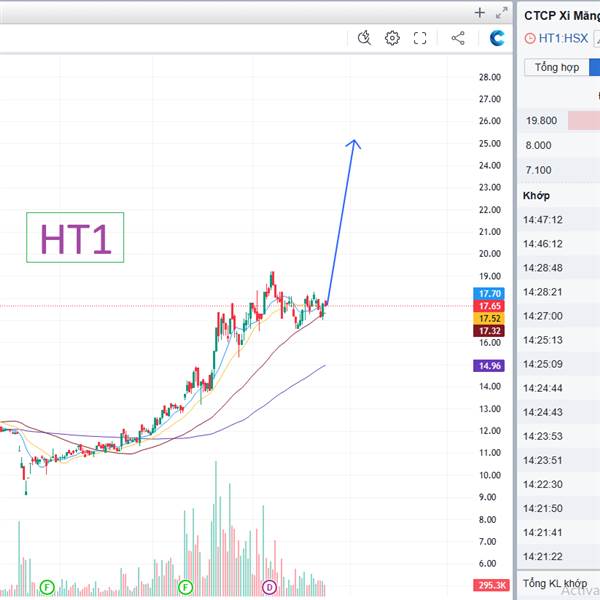Click the red clock icon beside HT1:HSX
The height and width of the screenshot is (600, 600).
click(530, 38)
